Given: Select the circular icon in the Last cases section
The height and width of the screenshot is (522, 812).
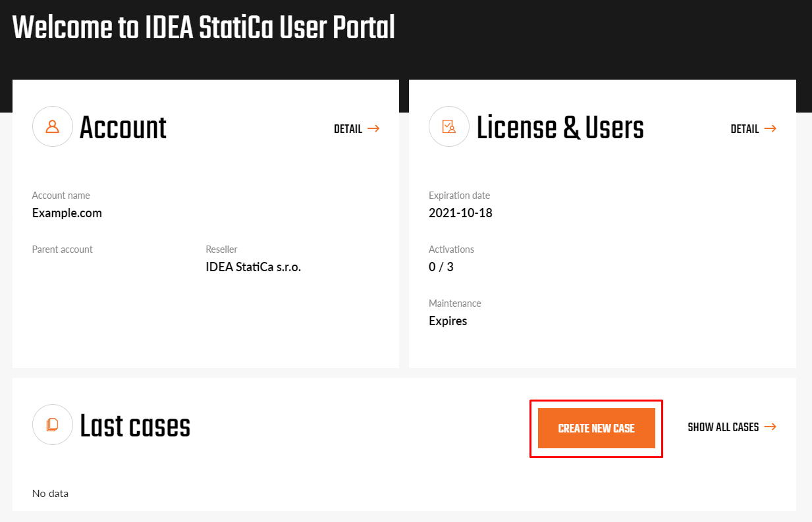Looking at the screenshot, I should point(53,425).
